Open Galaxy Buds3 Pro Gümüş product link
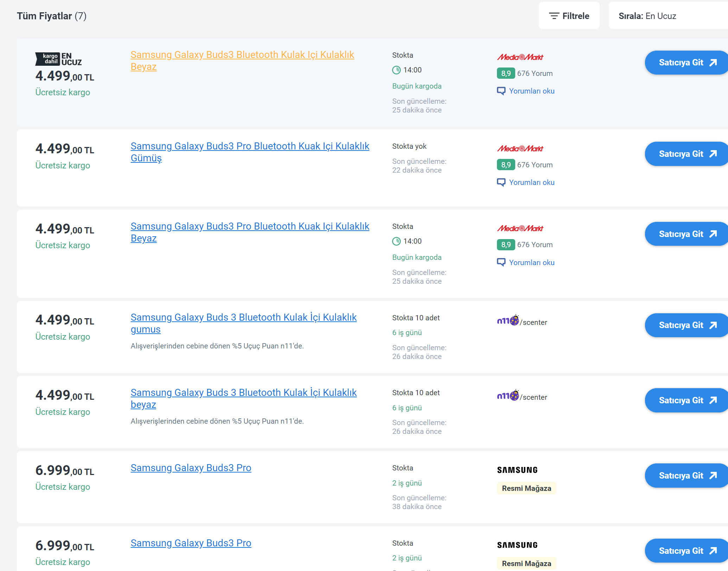 click(x=250, y=147)
